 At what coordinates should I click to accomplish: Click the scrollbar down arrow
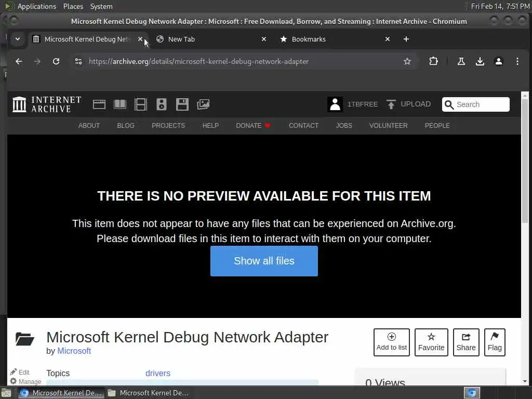coord(525,381)
